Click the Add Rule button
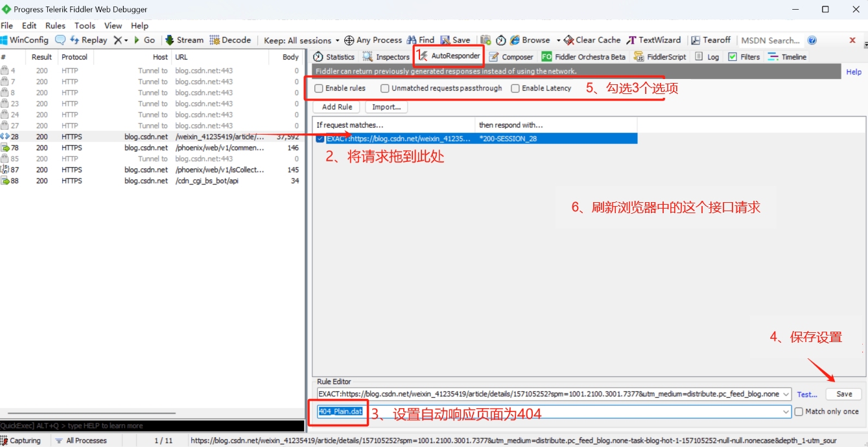Viewport: 868px width, 447px height. (x=337, y=107)
